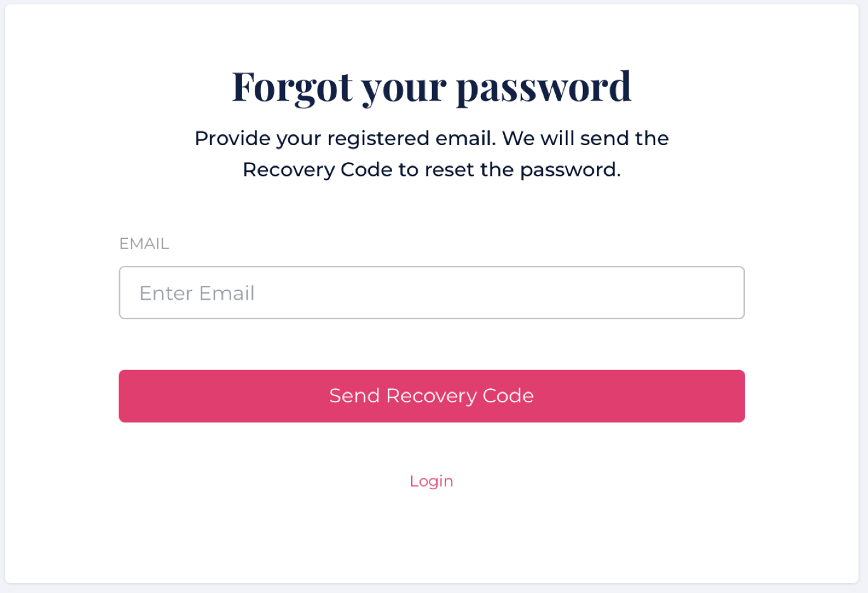Image resolution: width=868 pixels, height=593 pixels.
Task: Place cursor in the registered email field
Action: [431, 293]
